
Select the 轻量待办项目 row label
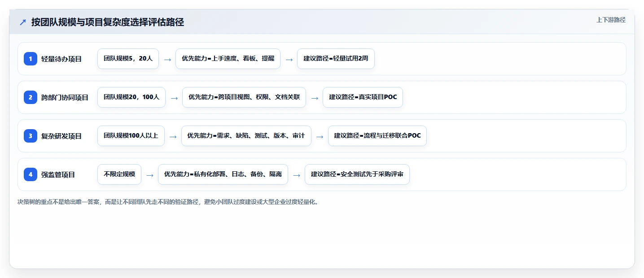pos(61,59)
